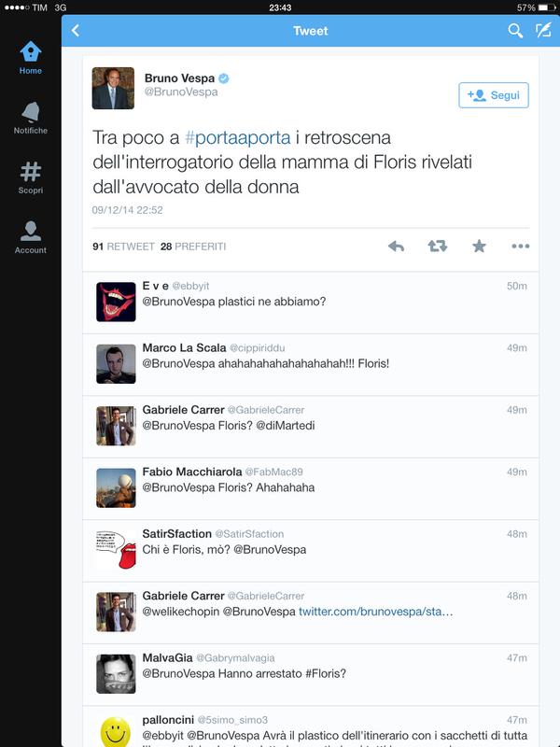Favorite the tweet with star icon

pyautogui.click(x=479, y=246)
